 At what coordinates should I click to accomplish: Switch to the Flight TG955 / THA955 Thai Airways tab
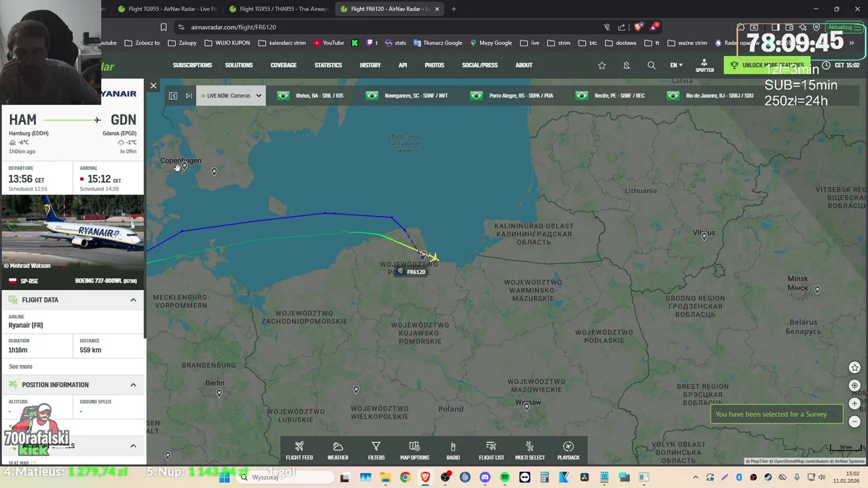(278, 9)
